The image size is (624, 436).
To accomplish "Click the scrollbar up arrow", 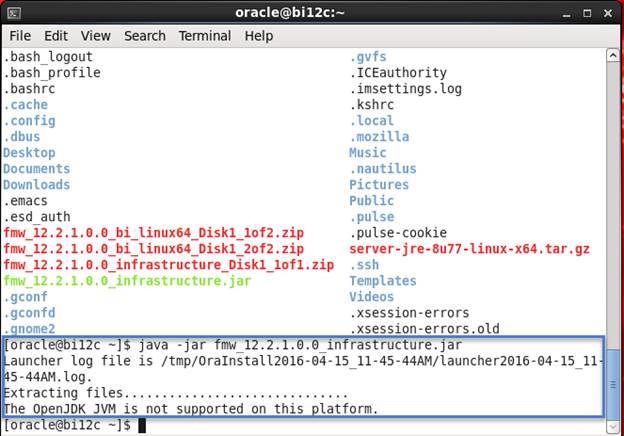I will 611,55.
